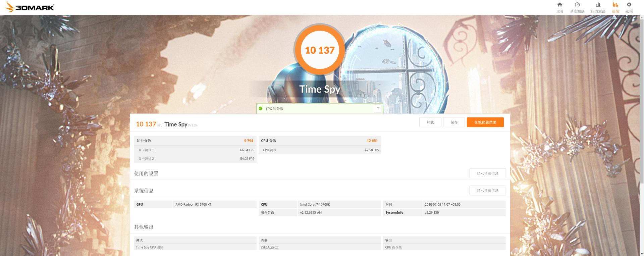Open the 压力测试 stress test icon
The image size is (644, 256).
tap(598, 5)
